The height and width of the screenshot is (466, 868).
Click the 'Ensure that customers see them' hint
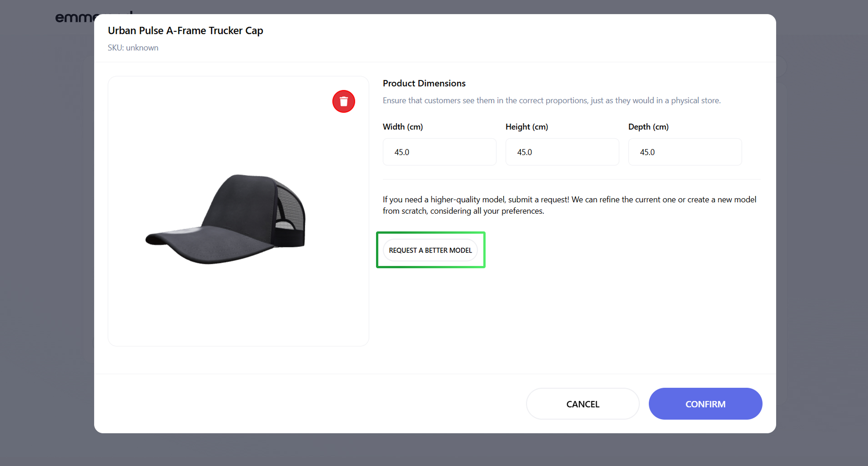(552, 100)
